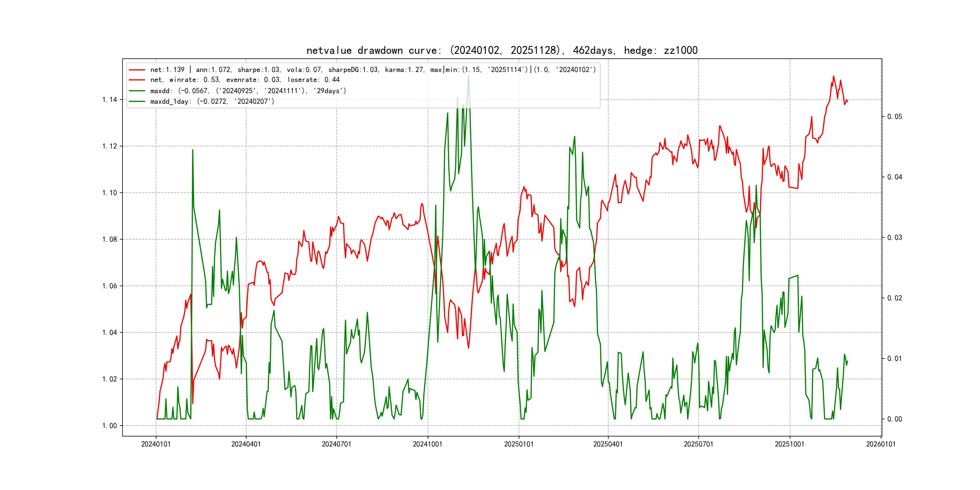Select the maxdd_1day legend text

[x=212, y=102]
